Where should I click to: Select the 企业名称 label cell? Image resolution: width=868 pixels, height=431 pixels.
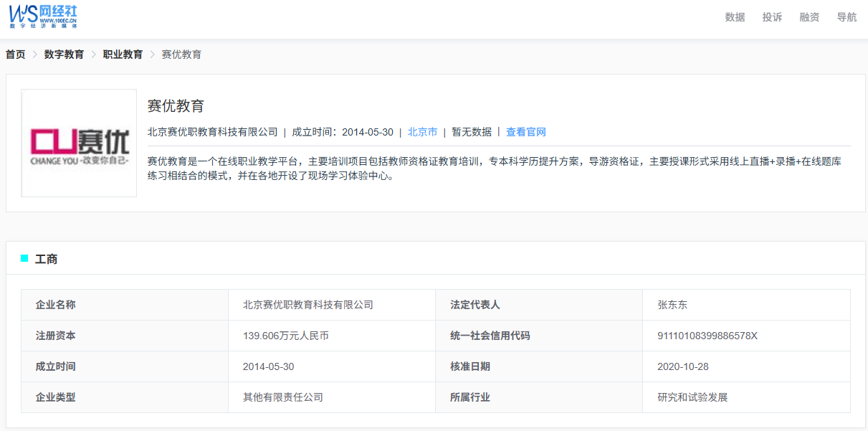pos(125,305)
